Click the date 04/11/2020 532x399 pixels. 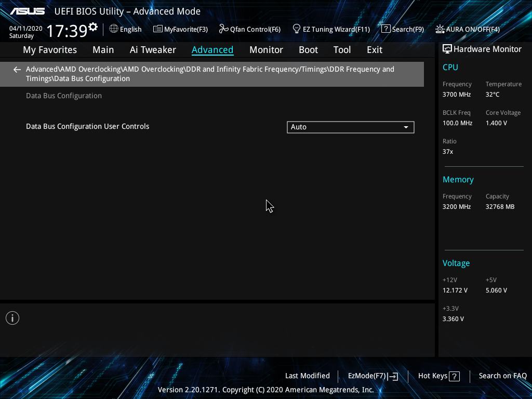click(x=26, y=29)
